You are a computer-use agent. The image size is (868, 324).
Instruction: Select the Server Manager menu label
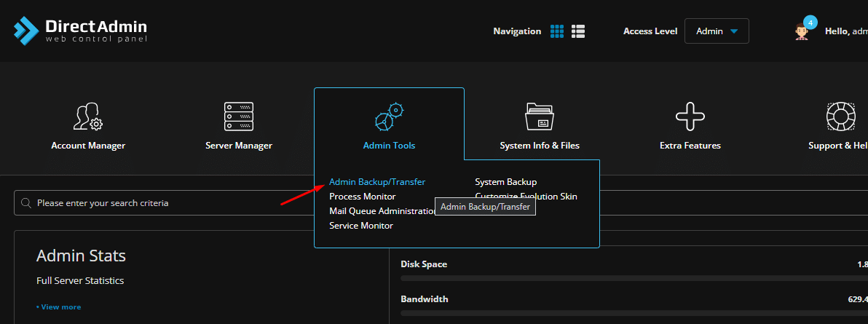(x=239, y=146)
